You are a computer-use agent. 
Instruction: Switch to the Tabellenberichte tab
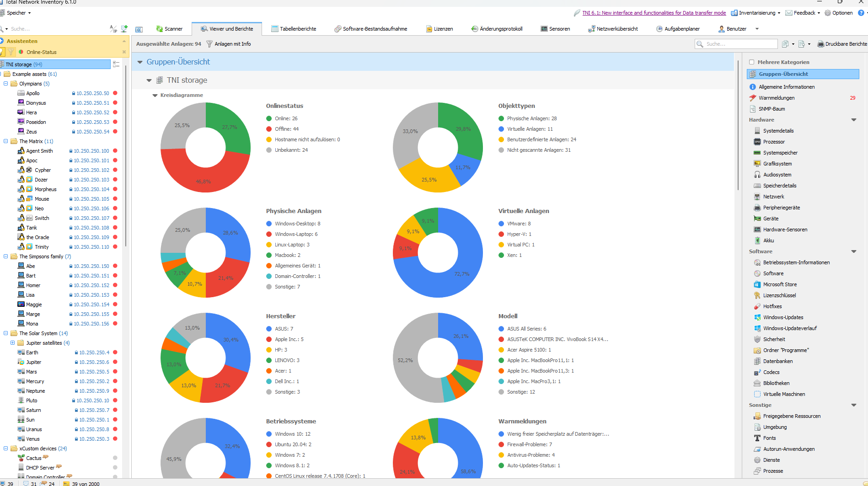click(294, 29)
